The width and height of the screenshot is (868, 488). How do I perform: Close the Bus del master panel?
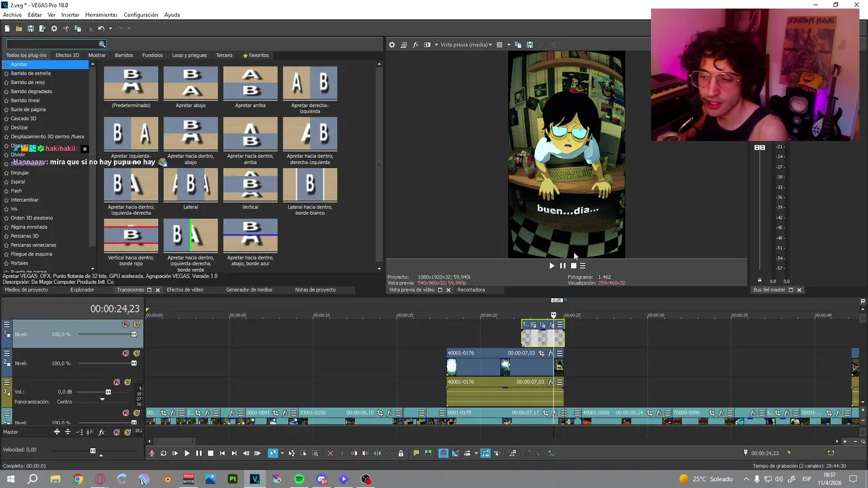coord(799,290)
